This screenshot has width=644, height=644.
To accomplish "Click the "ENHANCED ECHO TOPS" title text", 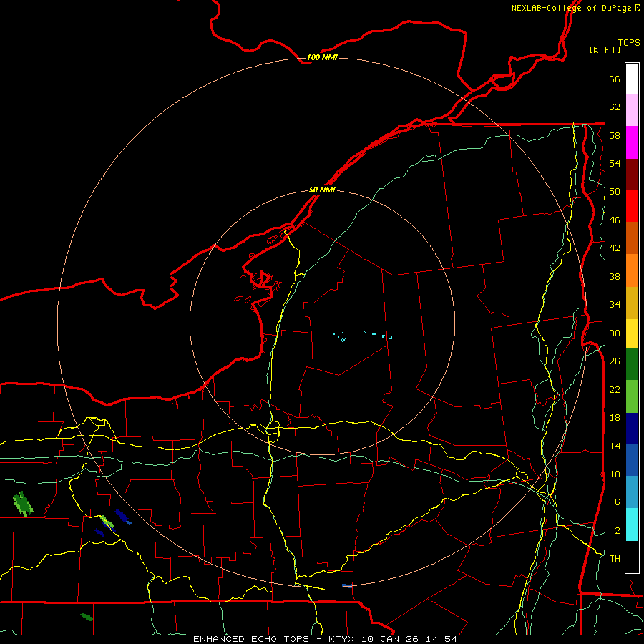I will (x=251, y=639).
